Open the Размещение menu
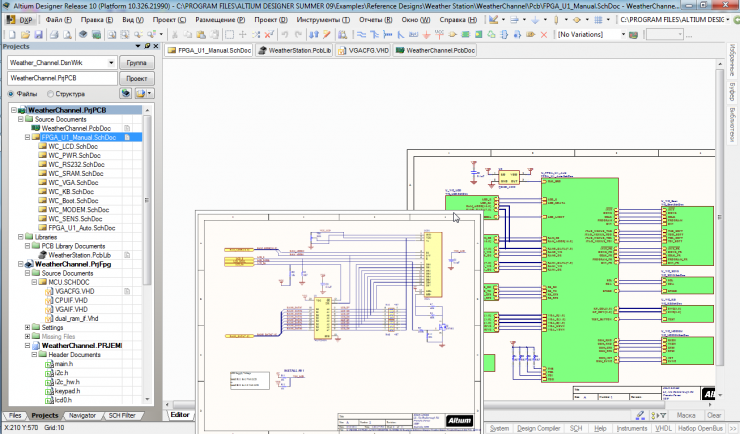This screenshot has width=740, height=434. (x=220, y=20)
